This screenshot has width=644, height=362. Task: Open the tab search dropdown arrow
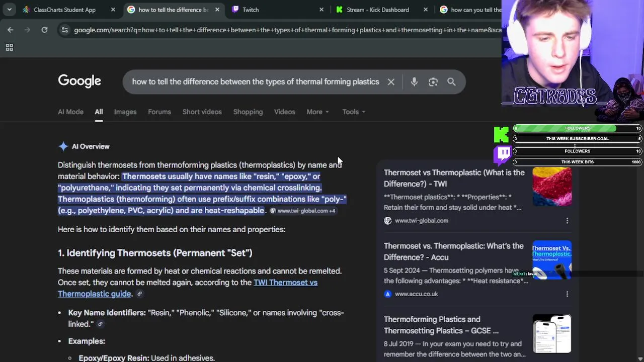click(9, 10)
